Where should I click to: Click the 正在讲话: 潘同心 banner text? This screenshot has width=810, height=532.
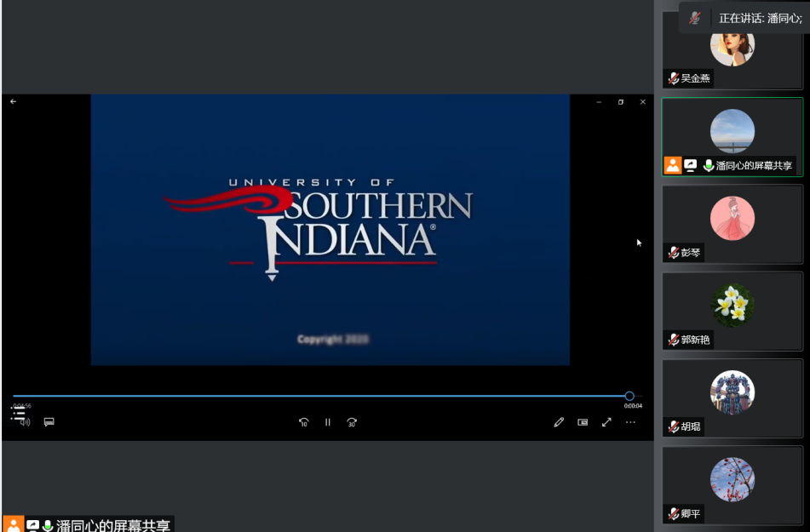(761, 18)
